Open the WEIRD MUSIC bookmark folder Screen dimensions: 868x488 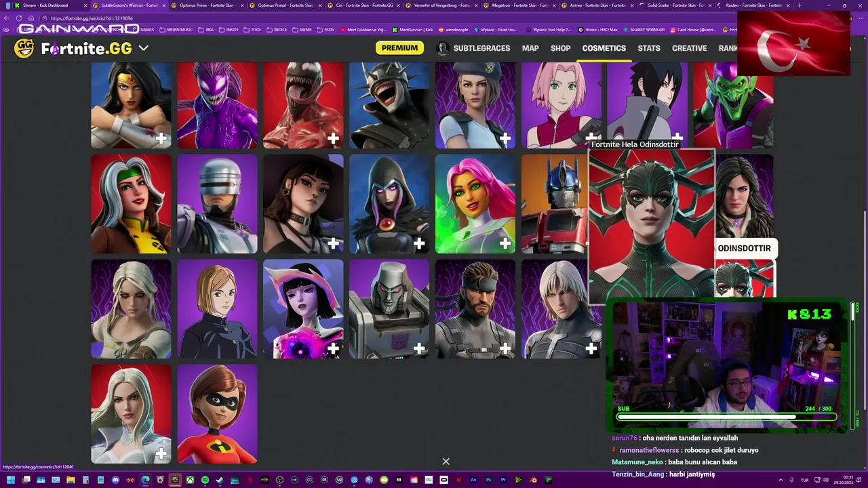[175, 30]
